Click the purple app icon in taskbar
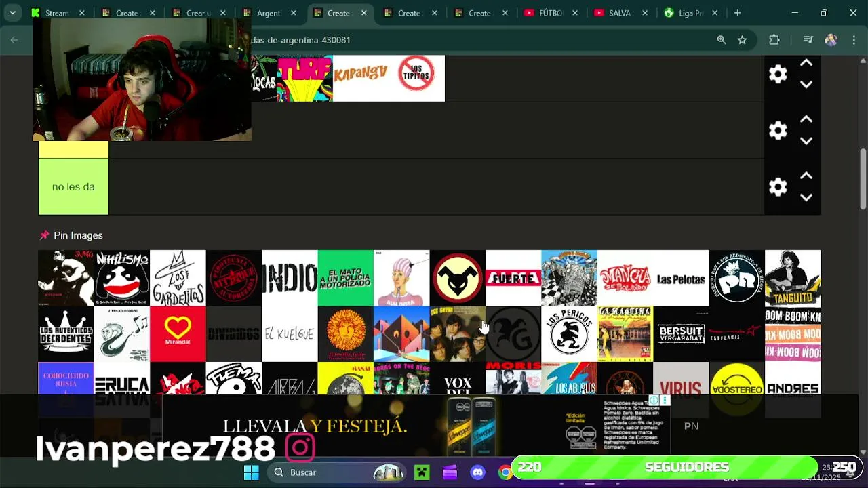868x488 pixels. click(x=450, y=472)
